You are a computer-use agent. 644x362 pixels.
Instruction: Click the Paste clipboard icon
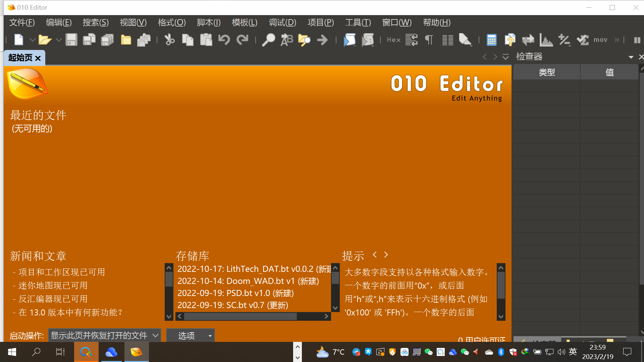point(206,40)
